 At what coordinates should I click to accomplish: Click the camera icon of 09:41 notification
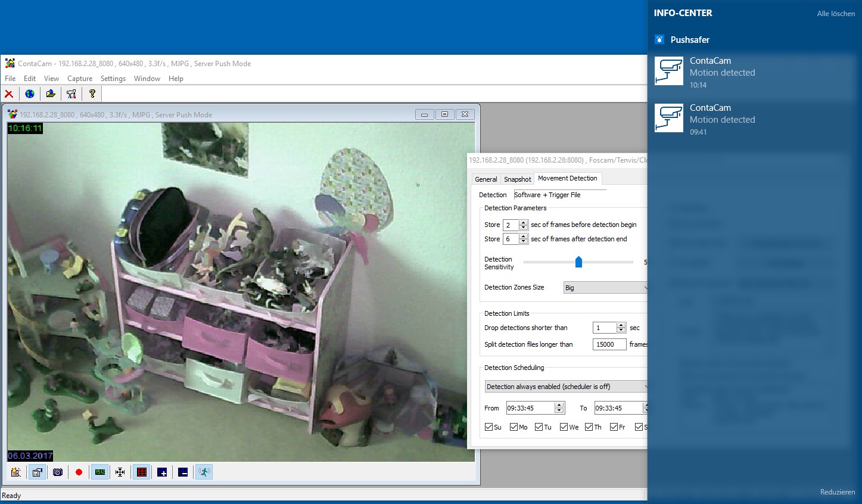pos(669,118)
